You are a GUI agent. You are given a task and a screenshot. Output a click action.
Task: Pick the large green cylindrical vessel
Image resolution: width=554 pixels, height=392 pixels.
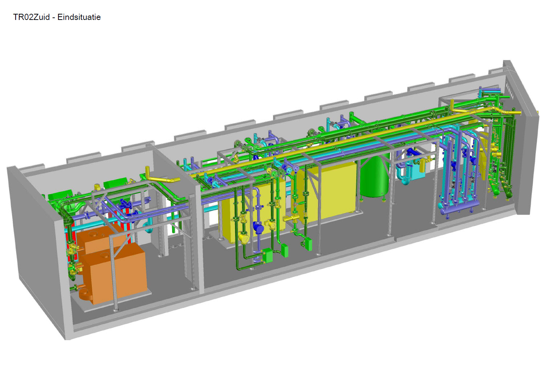(x=374, y=176)
